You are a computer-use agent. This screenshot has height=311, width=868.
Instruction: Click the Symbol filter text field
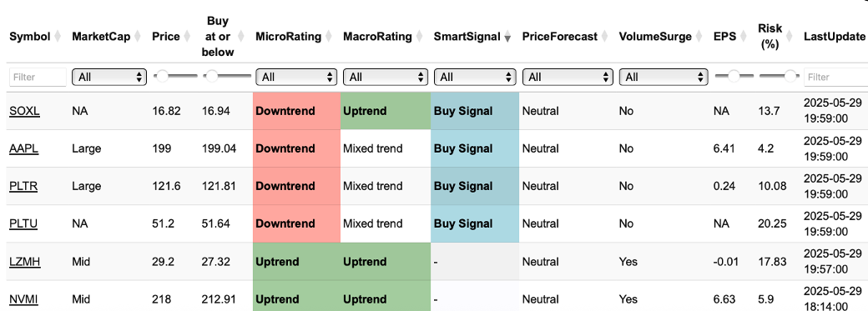(38, 77)
